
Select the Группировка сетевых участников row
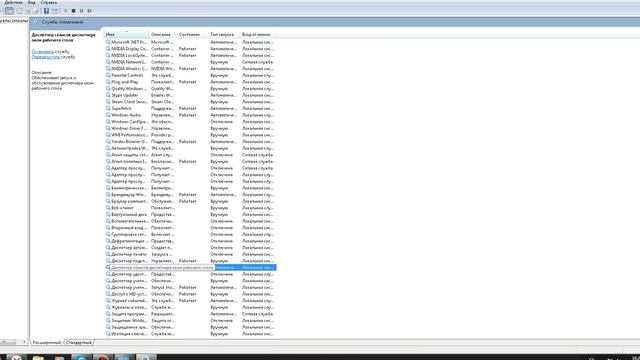190,234
